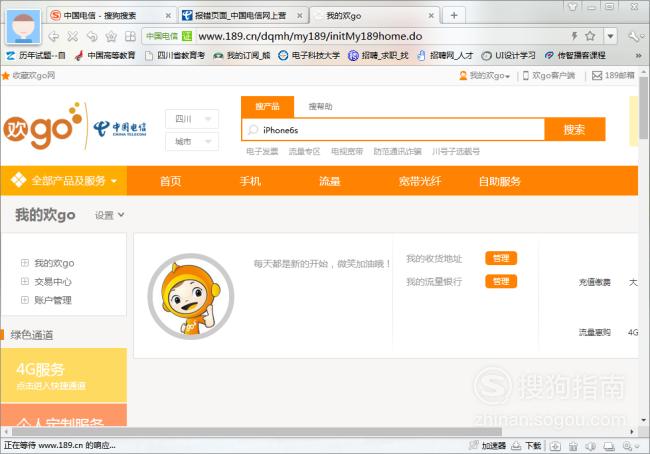Open a new tab with the plus button
Viewport: 650px width, 454px height.
click(x=454, y=15)
